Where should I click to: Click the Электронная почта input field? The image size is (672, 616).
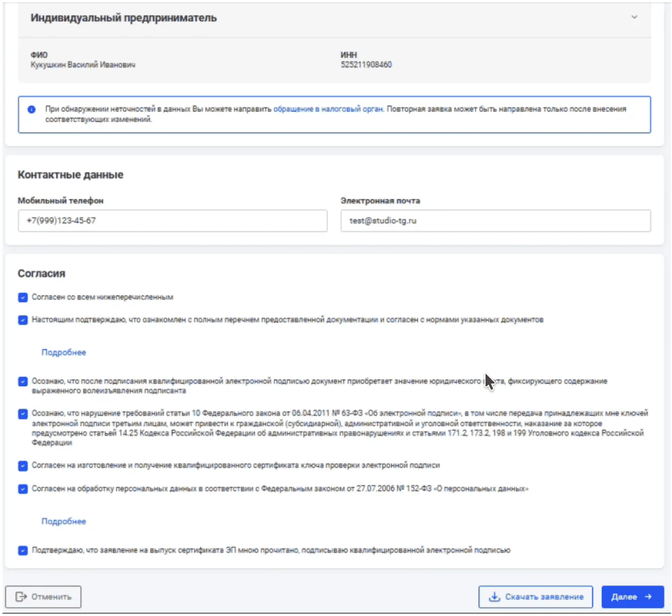pos(495,221)
